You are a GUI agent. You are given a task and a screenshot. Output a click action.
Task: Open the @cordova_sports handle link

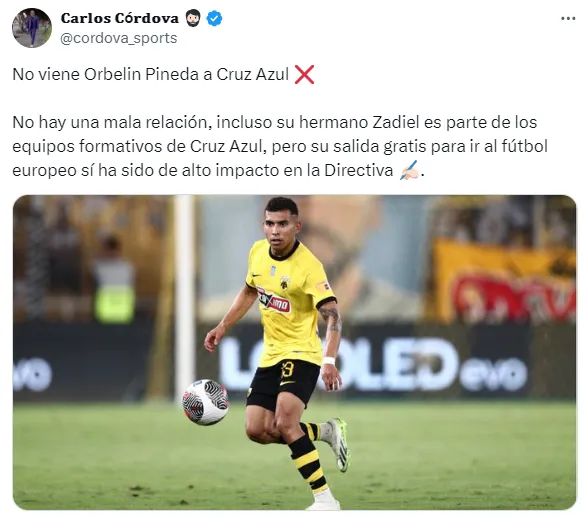click(x=118, y=38)
